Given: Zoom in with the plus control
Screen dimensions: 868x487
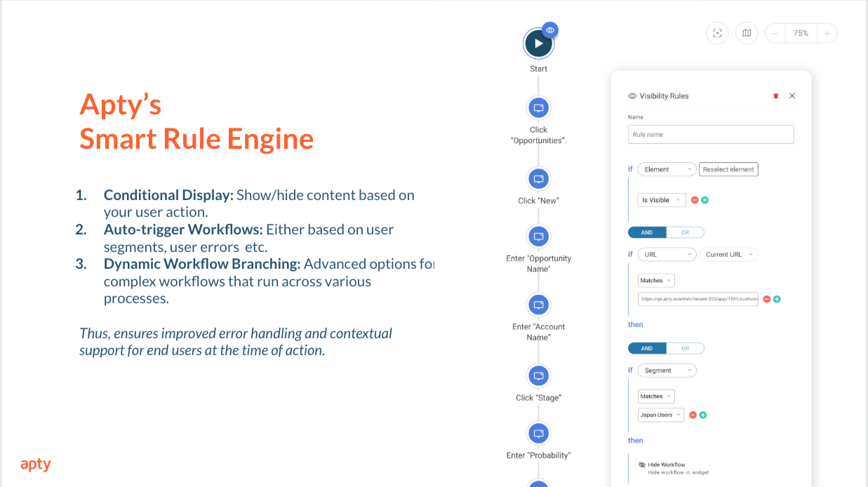Looking at the screenshot, I should click(827, 33).
